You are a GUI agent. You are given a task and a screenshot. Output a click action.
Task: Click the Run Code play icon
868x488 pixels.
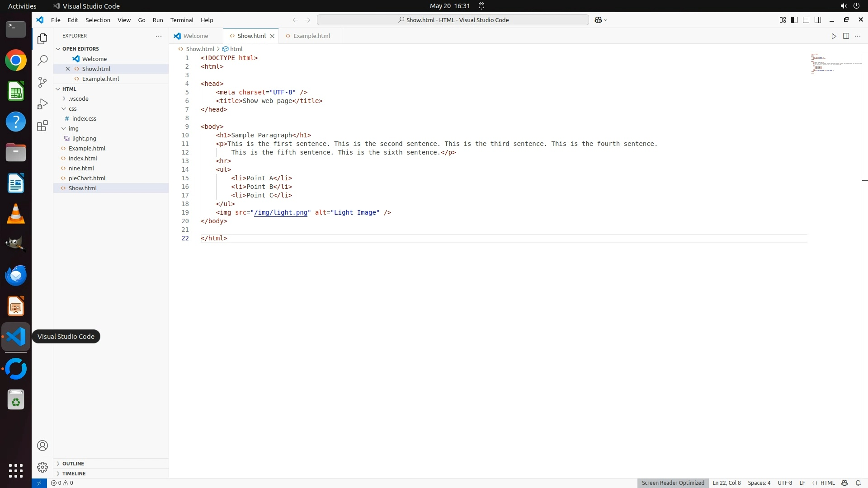834,36
